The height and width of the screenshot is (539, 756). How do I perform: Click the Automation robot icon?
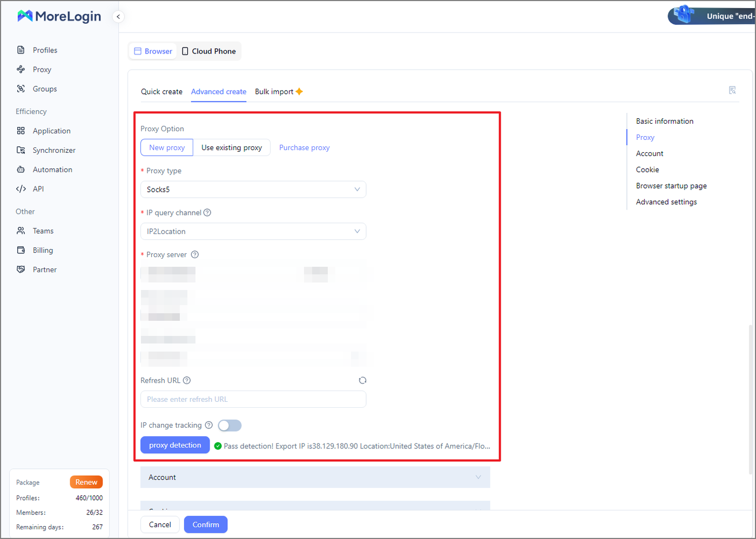21,170
